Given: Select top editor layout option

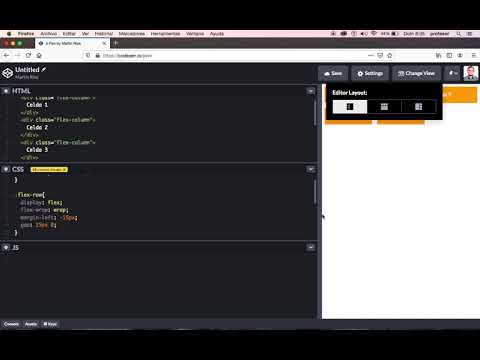Looking at the screenshot, I should click(x=384, y=107).
